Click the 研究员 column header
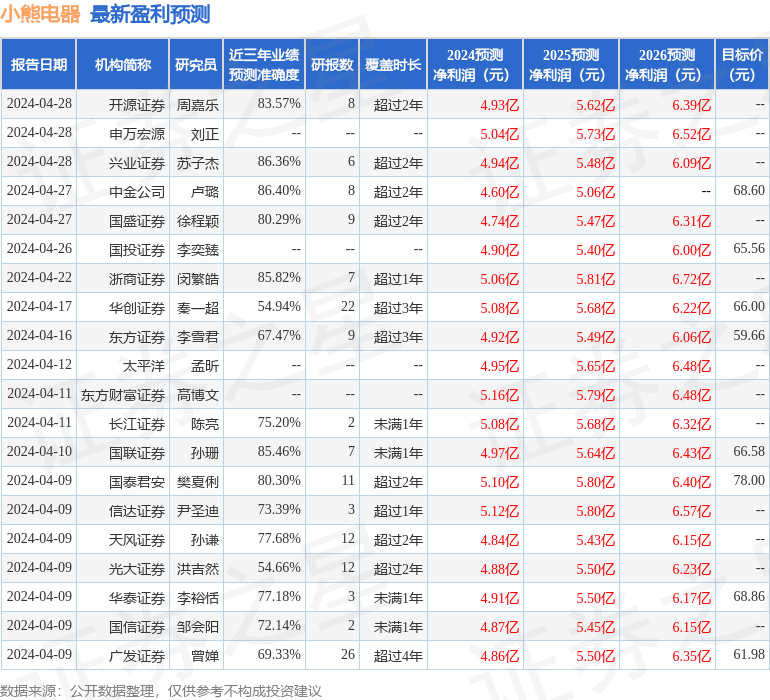The height and width of the screenshot is (700, 770). (196, 65)
